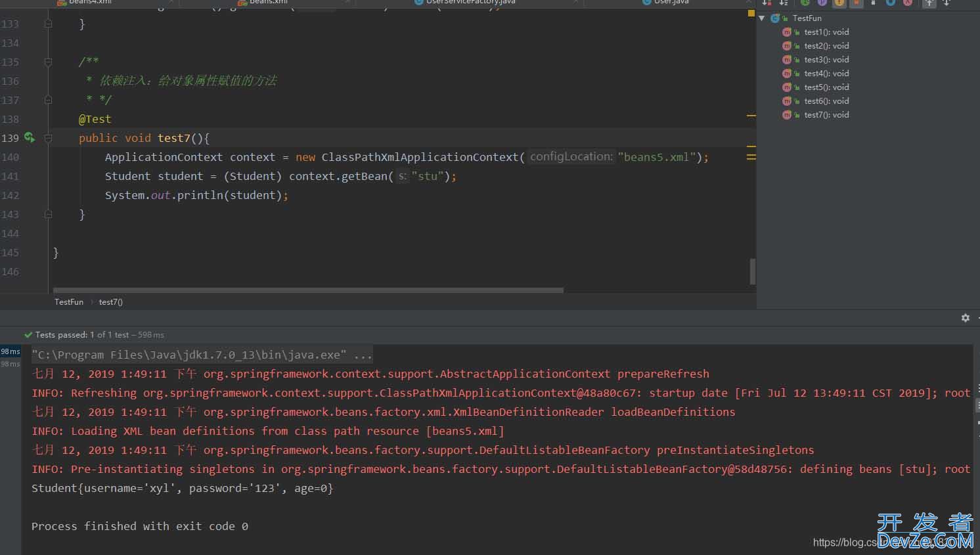Click method icon beside test3(): void
The width and height of the screenshot is (980, 555).
pos(787,60)
